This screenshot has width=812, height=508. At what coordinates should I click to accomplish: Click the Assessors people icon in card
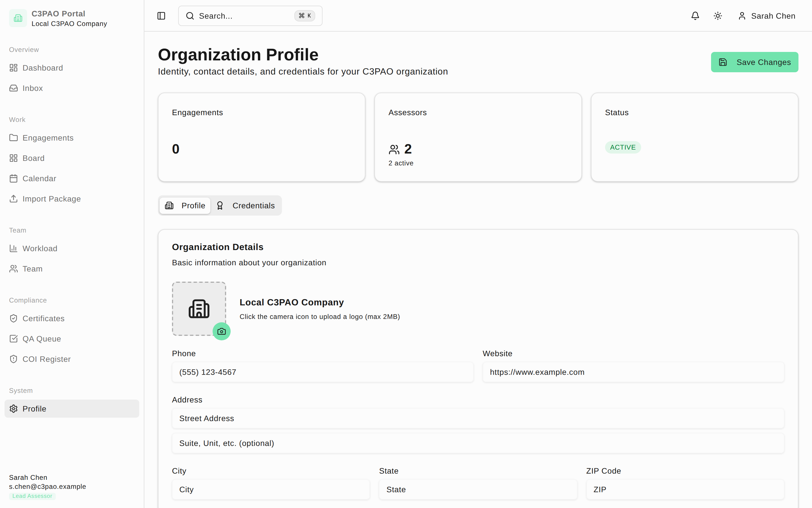coord(394,149)
